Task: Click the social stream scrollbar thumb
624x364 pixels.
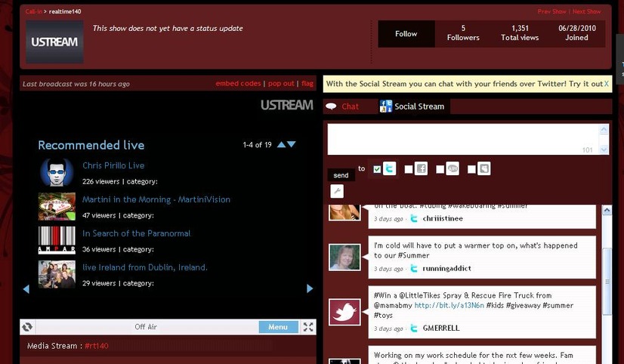Action: (607, 281)
